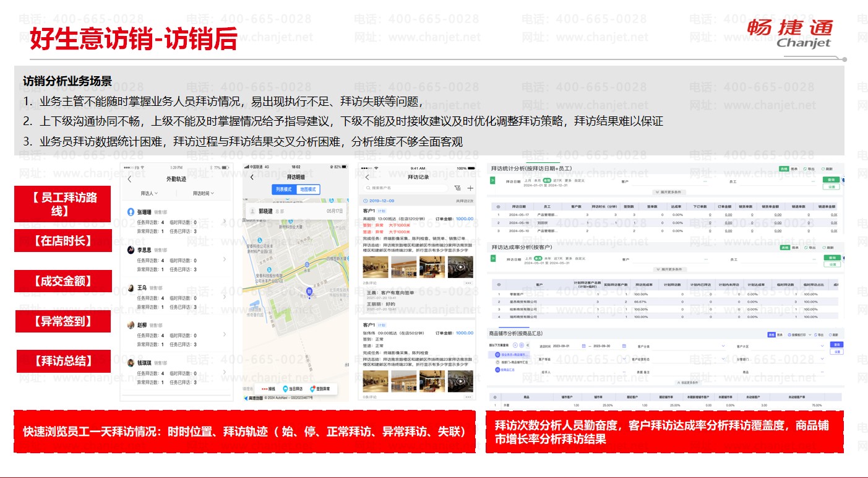868x478 pixels.
Task: Collapse 收起更多条件 in 商品铺市分析
Action: (689, 383)
